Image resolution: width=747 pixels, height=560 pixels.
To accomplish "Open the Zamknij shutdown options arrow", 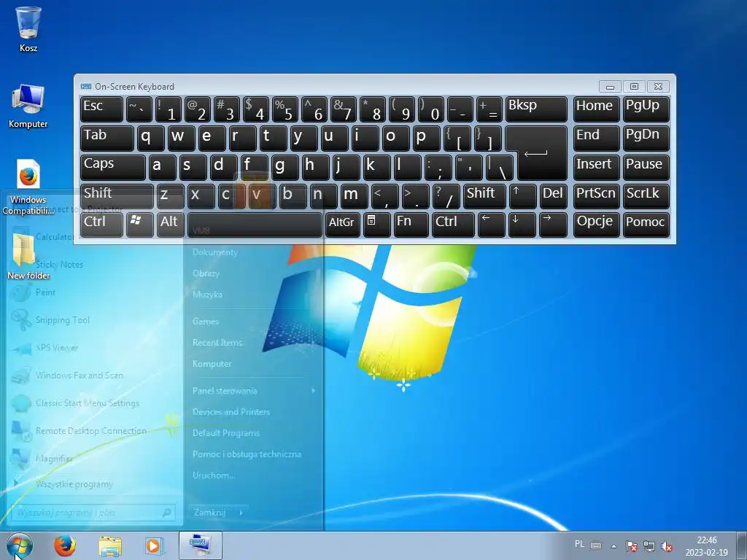I will point(241,513).
